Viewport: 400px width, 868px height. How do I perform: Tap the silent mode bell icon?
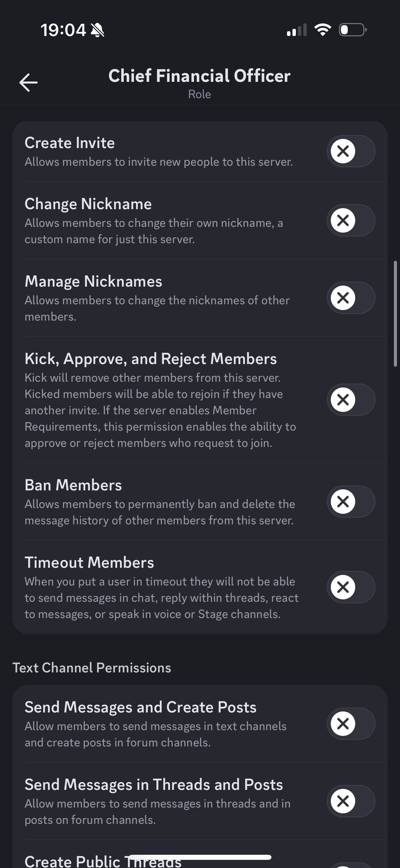[98, 31]
